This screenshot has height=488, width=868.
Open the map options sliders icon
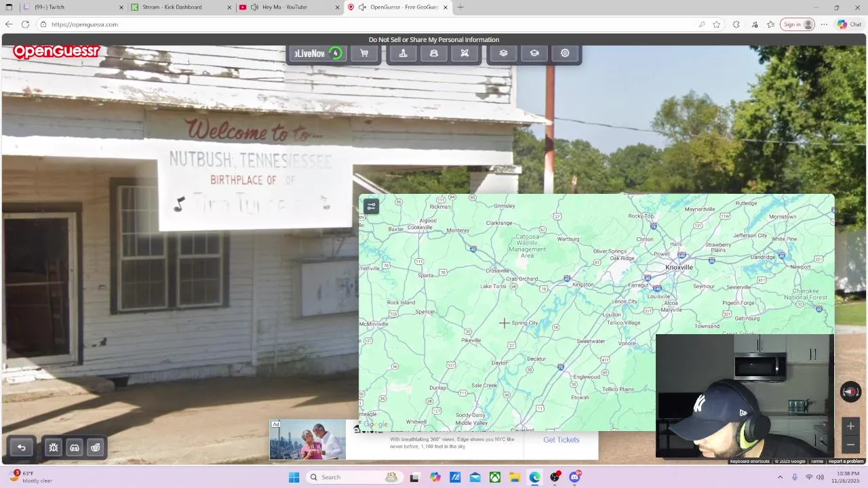(371, 207)
